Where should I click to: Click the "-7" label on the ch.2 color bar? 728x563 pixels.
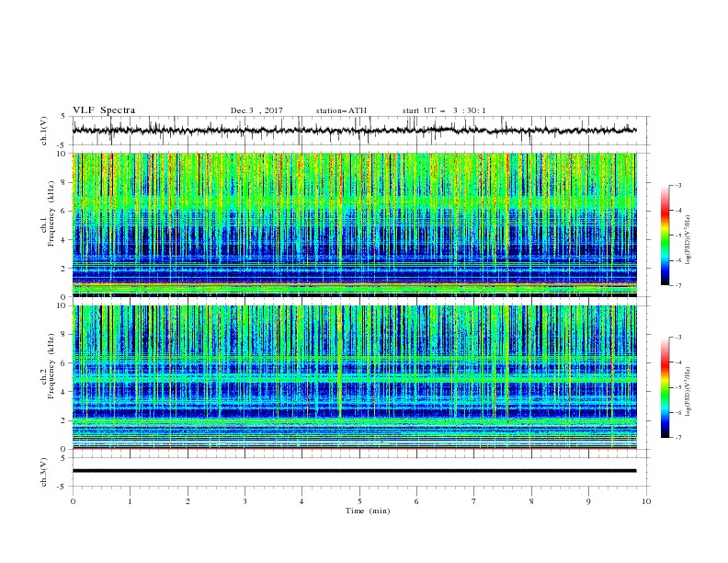(678, 437)
